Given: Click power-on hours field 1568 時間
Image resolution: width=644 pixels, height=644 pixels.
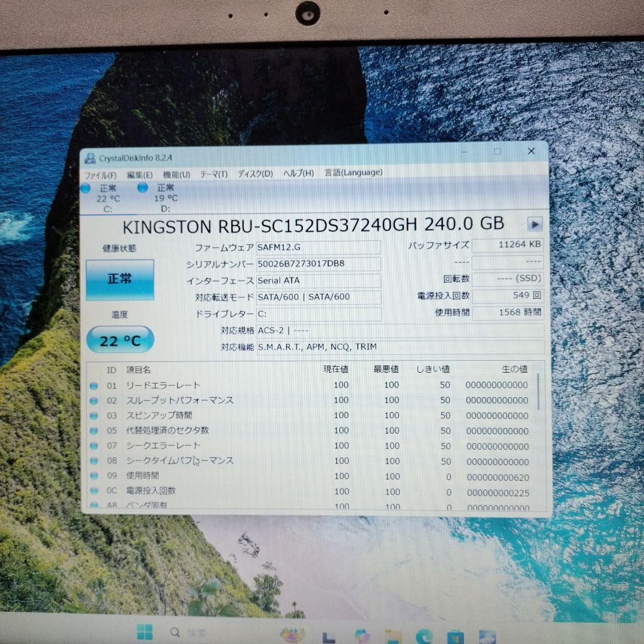Looking at the screenshot, I should click(508, 312).
